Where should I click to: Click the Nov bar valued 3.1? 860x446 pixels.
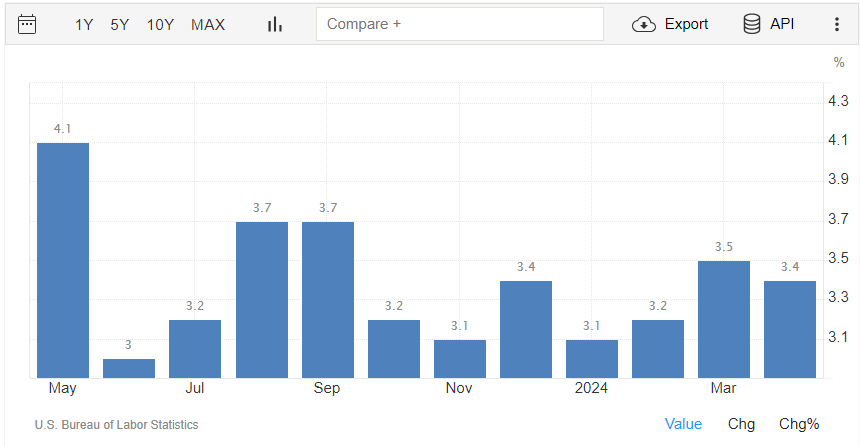tap(460, 359)
